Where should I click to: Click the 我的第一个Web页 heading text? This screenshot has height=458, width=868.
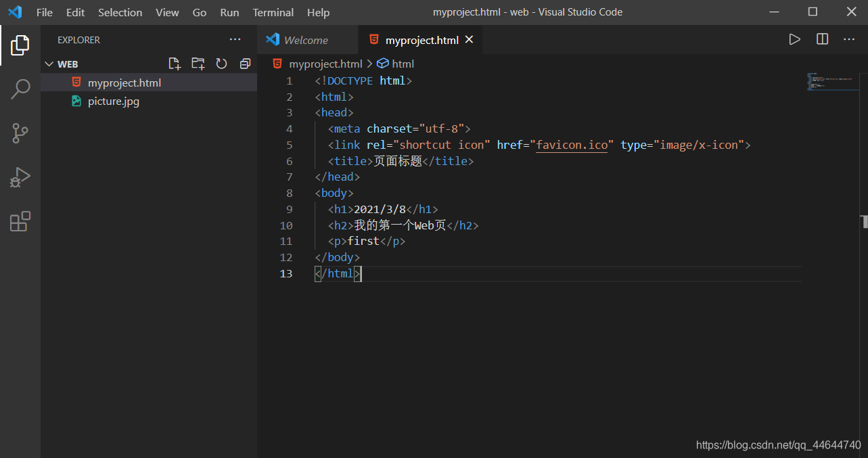400,225
